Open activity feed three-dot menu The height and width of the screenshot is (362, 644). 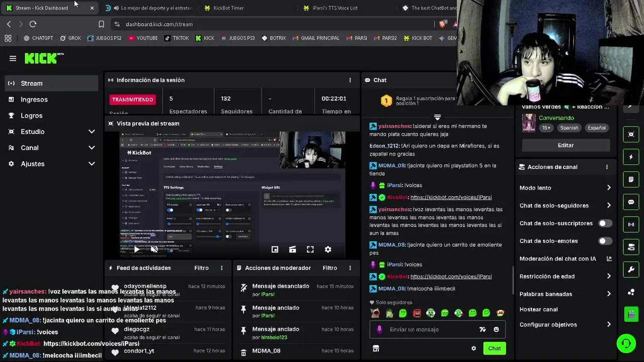221,268
